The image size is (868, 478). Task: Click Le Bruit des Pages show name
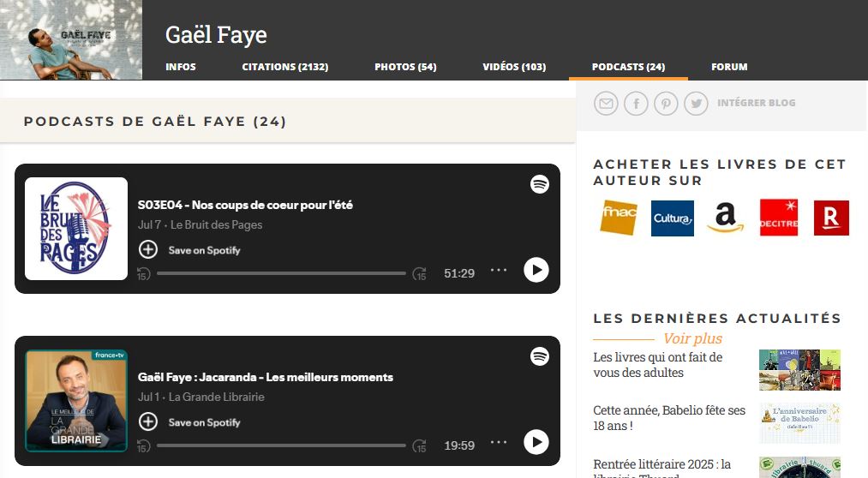coord(217,224)
